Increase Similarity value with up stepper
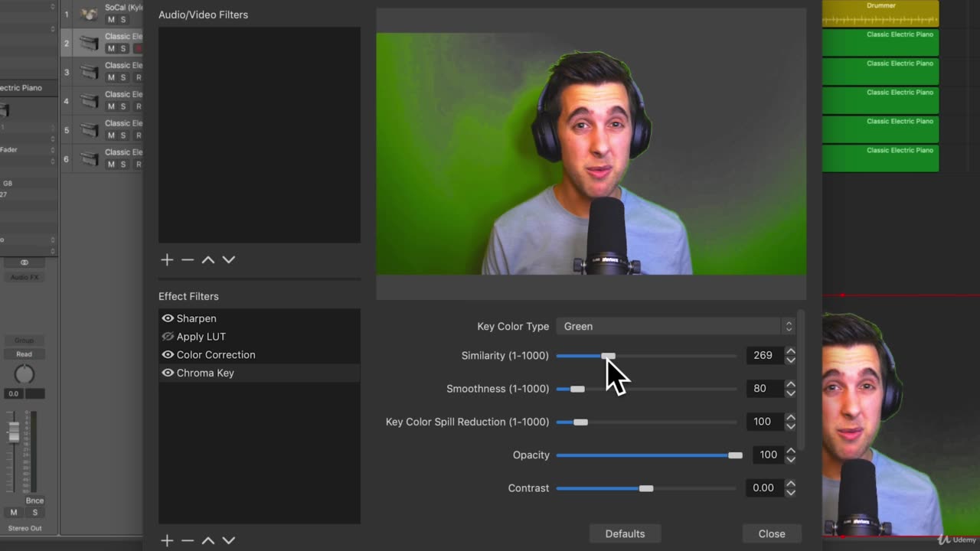980x551 pixels. click(790, 351)
